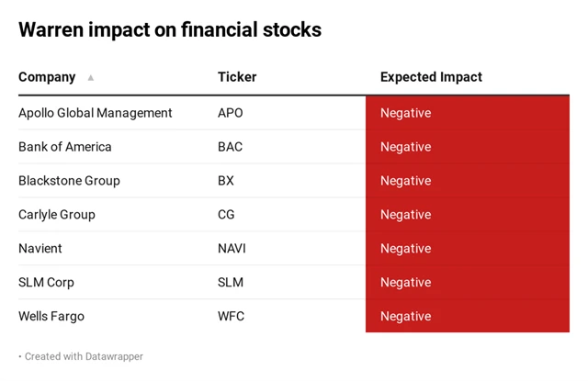Select the BAC ticker symbol
The width and height of the screenshot is (588, 381).
231,147
